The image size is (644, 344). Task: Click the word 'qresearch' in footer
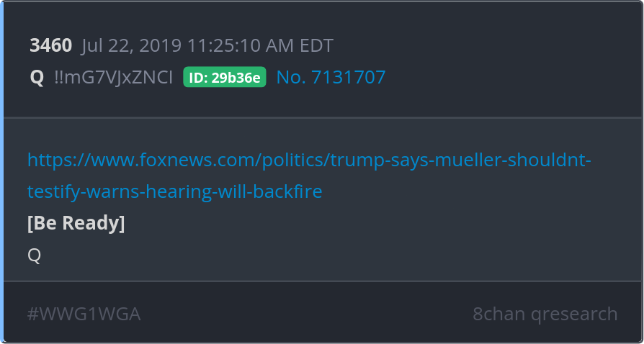click(574, 314)
